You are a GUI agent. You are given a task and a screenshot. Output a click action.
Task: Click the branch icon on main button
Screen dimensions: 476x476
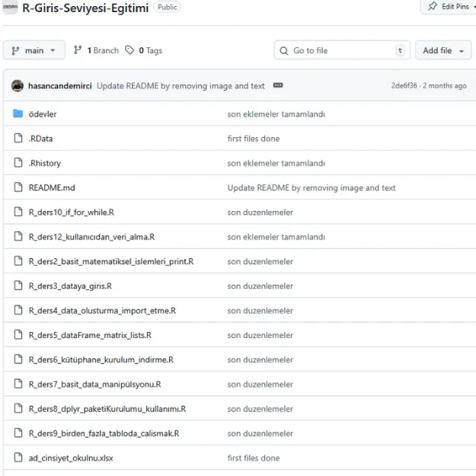tap(15, 51)
